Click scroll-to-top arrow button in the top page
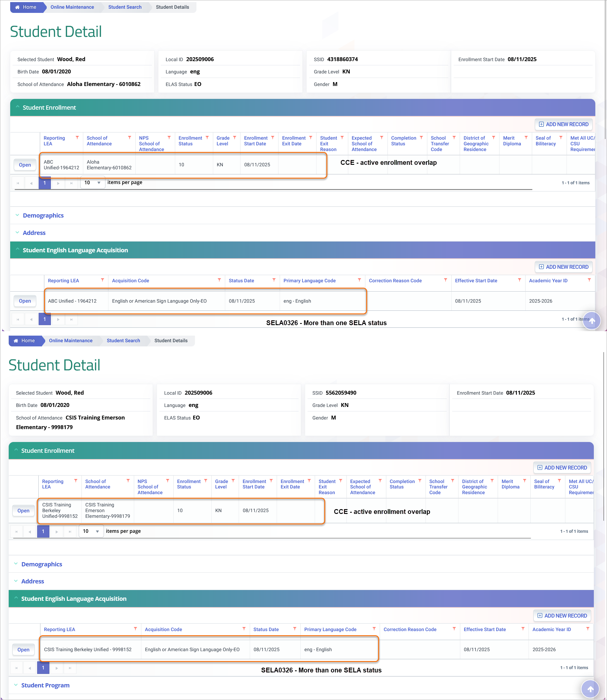 591,321
